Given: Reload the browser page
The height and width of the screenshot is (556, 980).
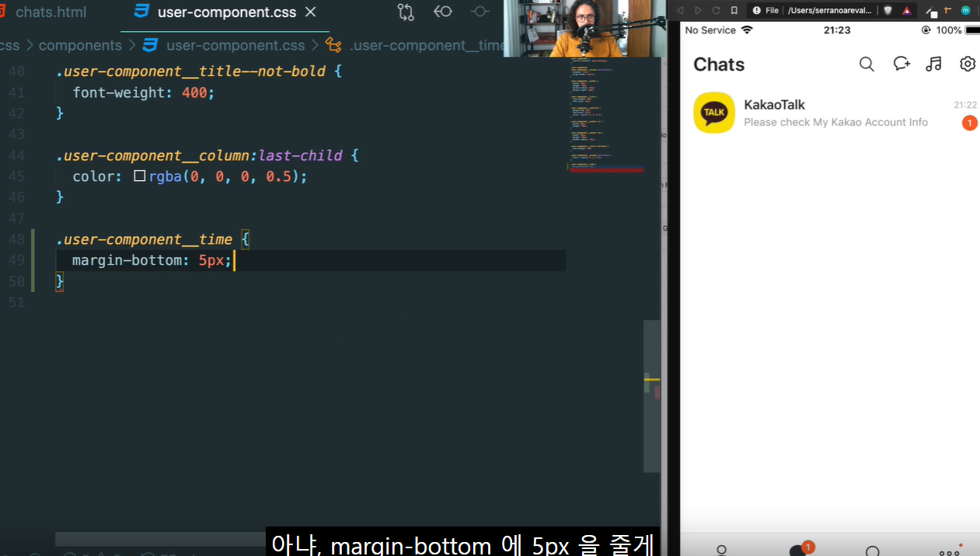Looking at the screenshot, I should tap(716, 10).
